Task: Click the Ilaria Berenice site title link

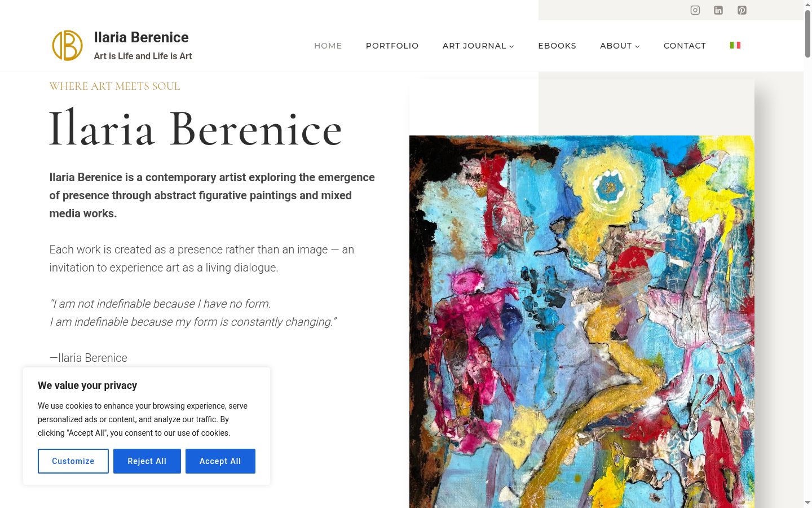Action: pyautogui.click(x=142, y=37)
